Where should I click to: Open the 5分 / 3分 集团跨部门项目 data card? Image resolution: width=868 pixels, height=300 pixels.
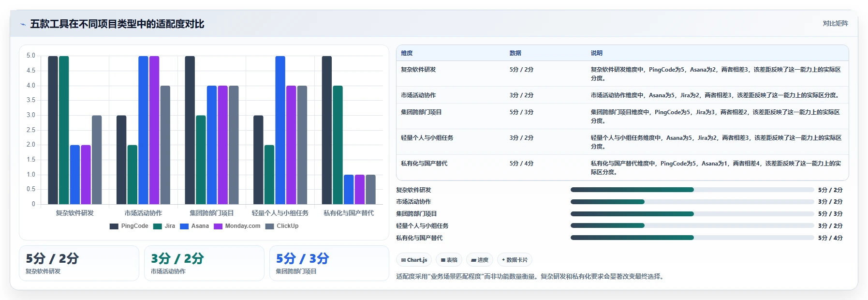(329, 263)
